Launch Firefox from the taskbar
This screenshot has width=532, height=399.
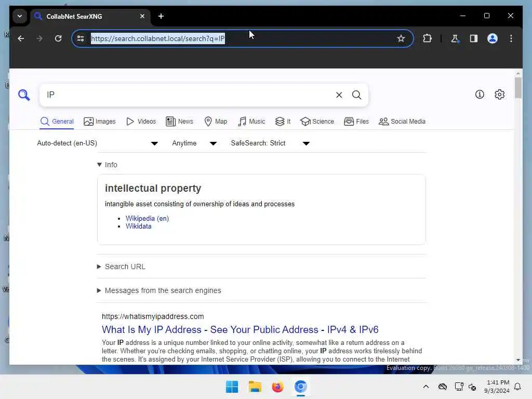click(277, 387)
